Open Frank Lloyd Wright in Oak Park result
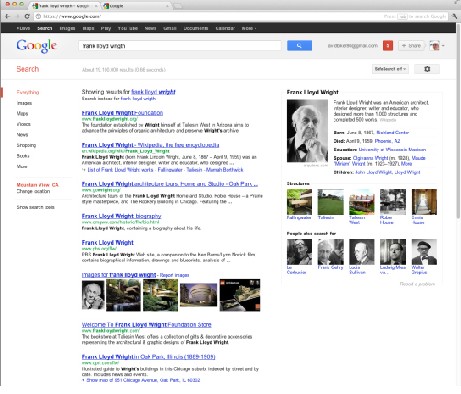 148,357
